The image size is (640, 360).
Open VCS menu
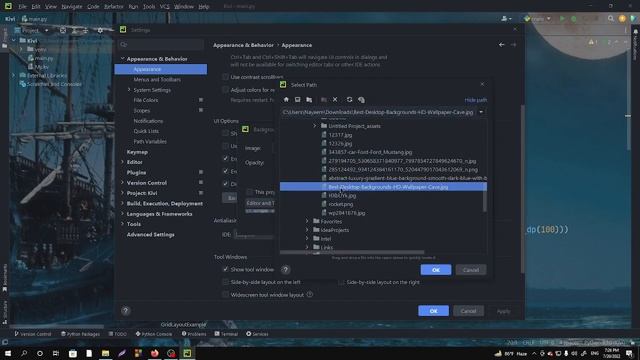point(164,7)
